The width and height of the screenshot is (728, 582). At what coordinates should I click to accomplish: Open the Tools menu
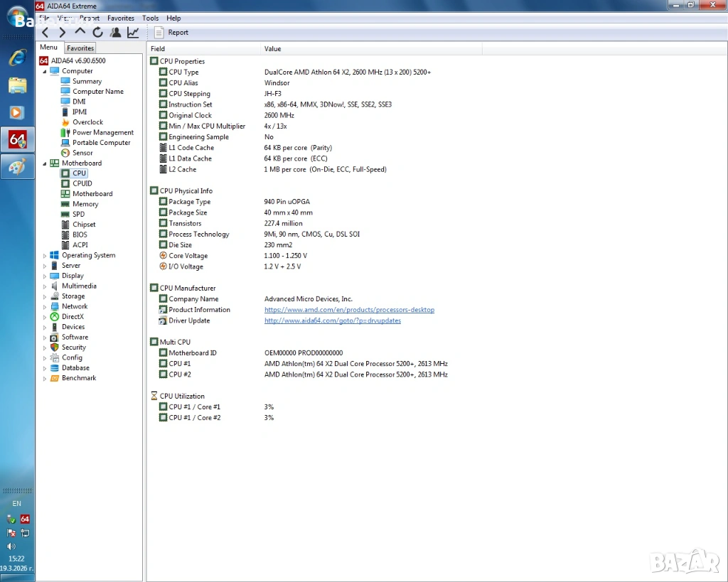point(150,18)
